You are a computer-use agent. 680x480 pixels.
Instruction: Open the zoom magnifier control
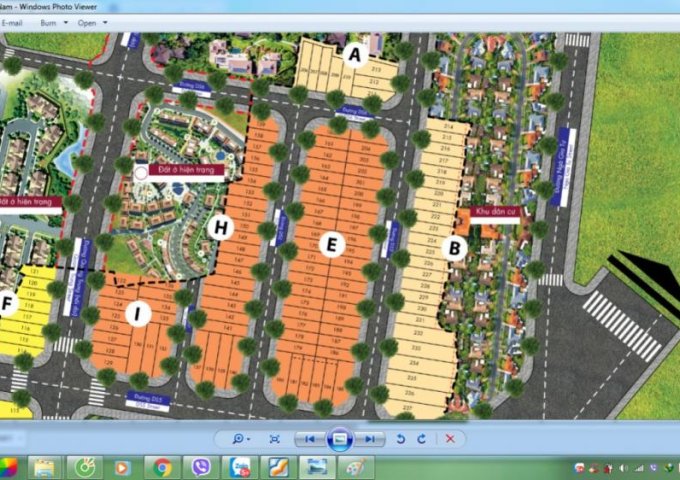[238, 439]
